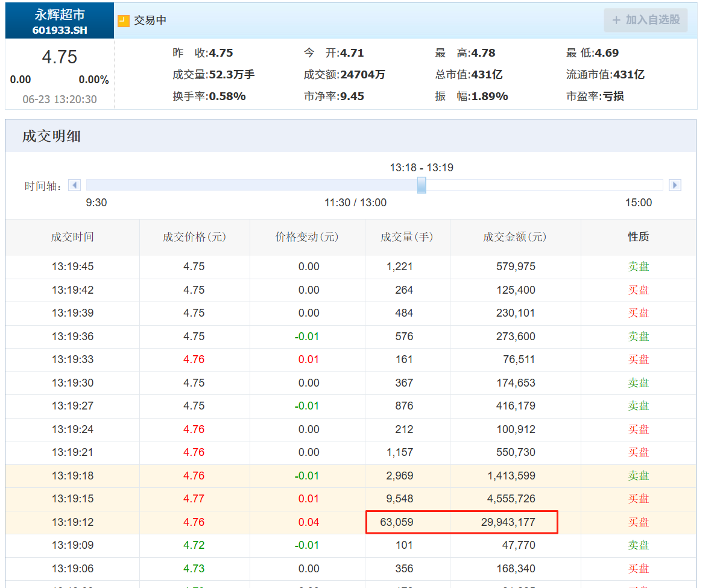Viewport: 723px width, 588px height.
Task: Click the 成交额:24704万 value
Action: pos(344,75)
